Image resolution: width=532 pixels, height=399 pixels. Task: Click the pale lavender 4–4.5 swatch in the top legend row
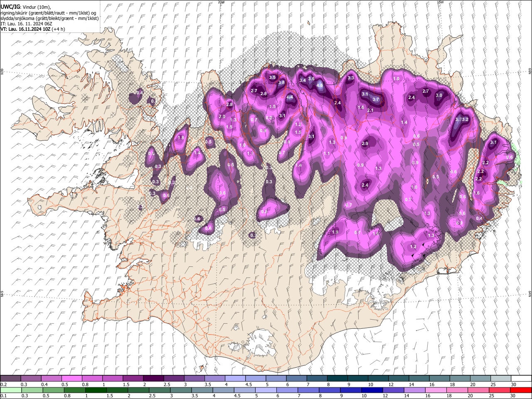tap(235, 378)
